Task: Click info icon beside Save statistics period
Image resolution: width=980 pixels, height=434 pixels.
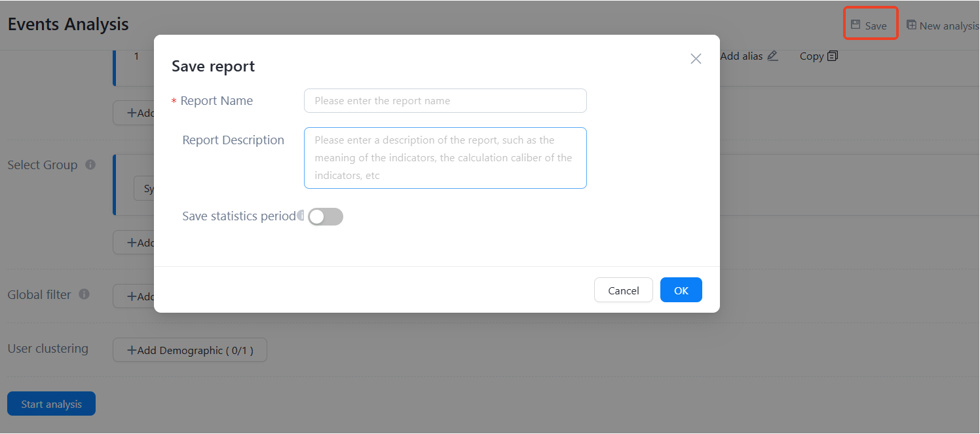Action: pyautogui.click(x=301, y=215)
